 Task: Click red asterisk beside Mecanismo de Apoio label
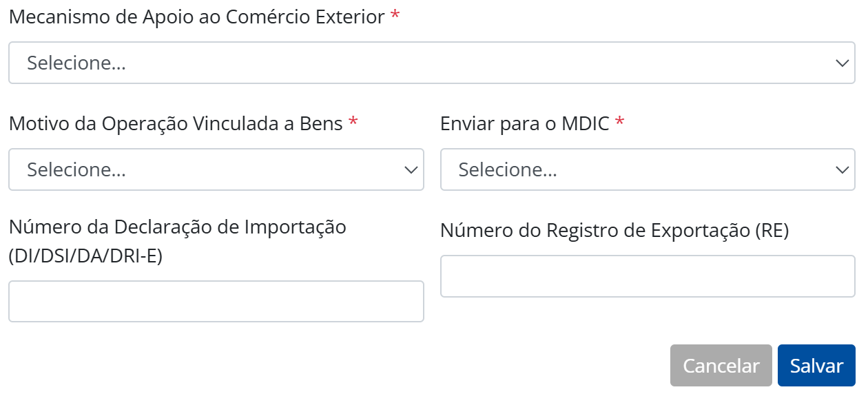click(395, 17)
